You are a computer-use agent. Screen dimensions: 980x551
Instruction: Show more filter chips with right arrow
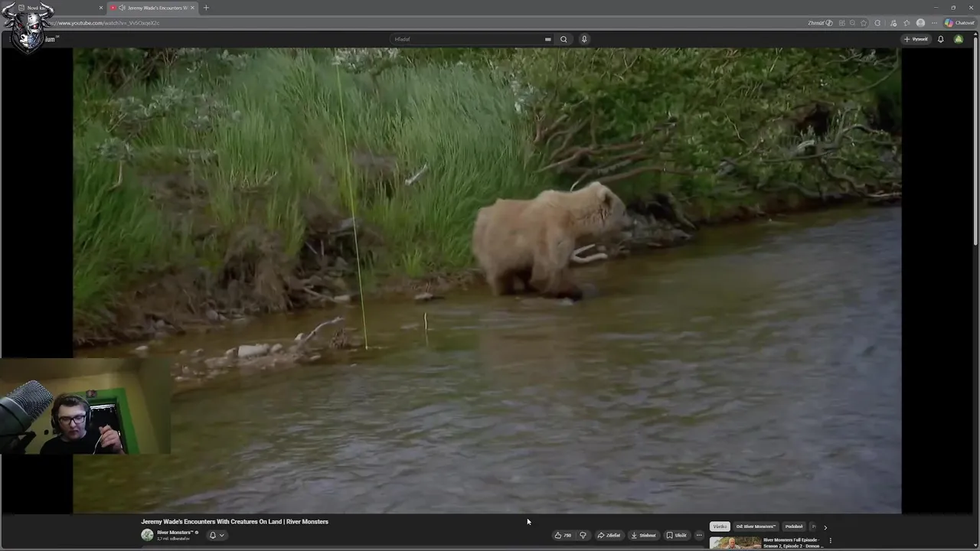click(x=825, y=527)
